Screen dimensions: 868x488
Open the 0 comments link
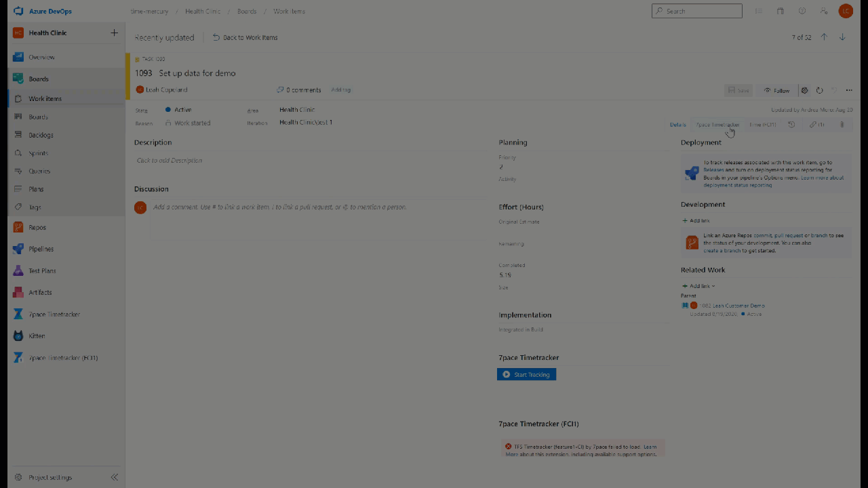point(298,89)
